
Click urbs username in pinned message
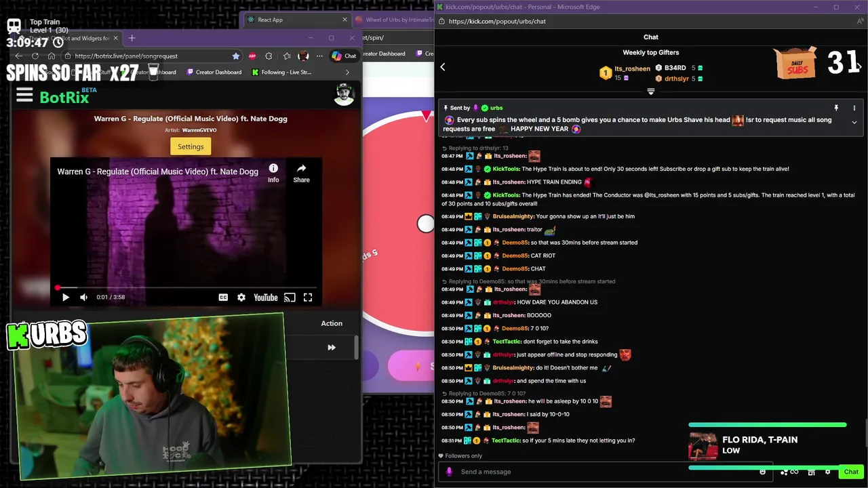496,108
